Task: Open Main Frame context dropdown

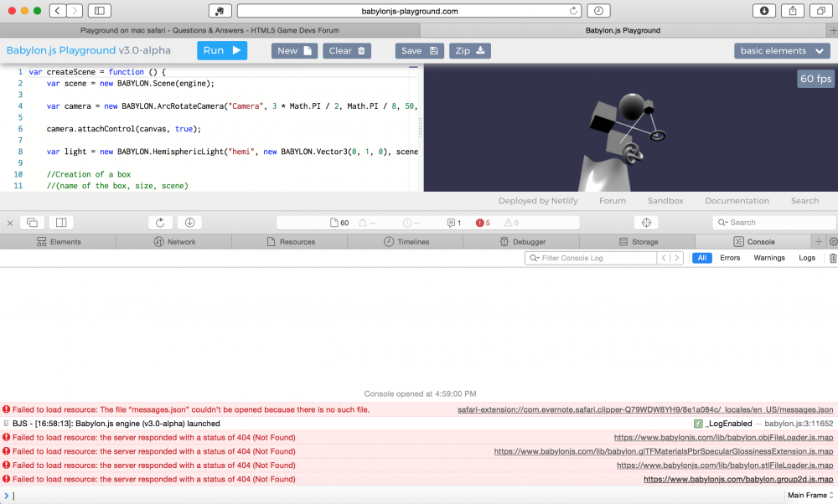Action: point(810,496)
